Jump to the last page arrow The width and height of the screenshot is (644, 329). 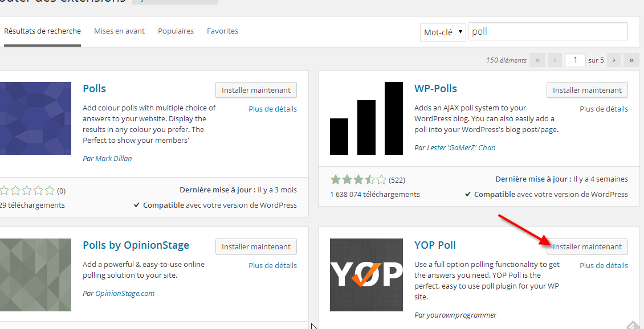pos(631,60)
